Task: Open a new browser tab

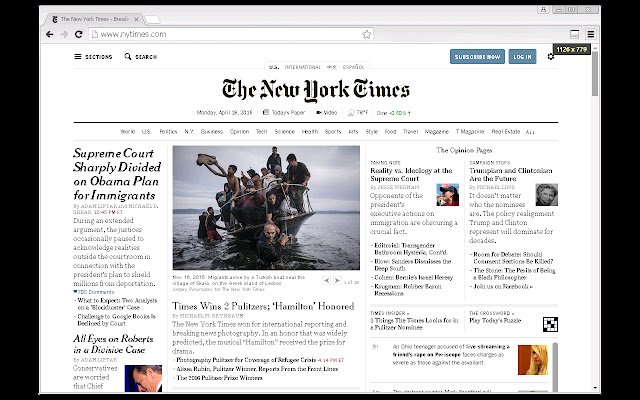Action: (152, 19)
